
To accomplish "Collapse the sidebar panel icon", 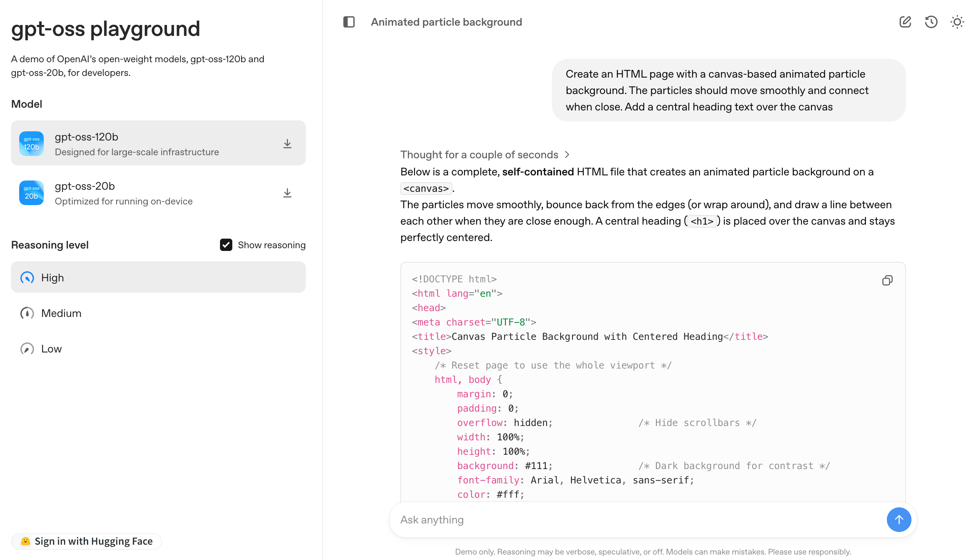I will (x=349, y=22).
